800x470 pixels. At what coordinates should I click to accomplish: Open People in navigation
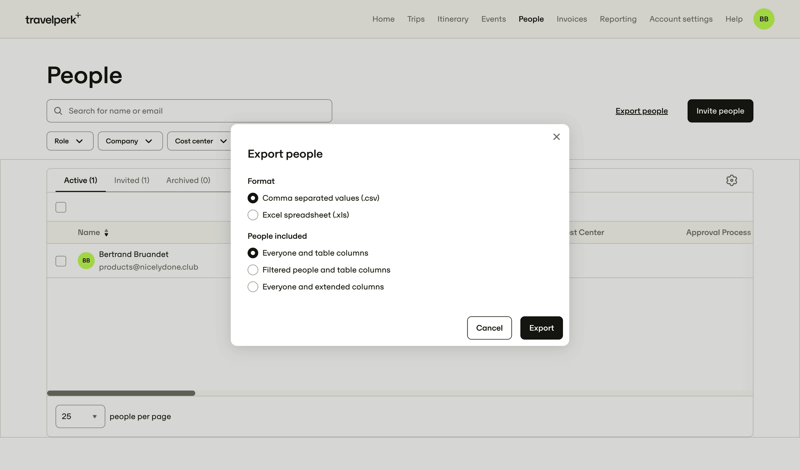point(531,19)
